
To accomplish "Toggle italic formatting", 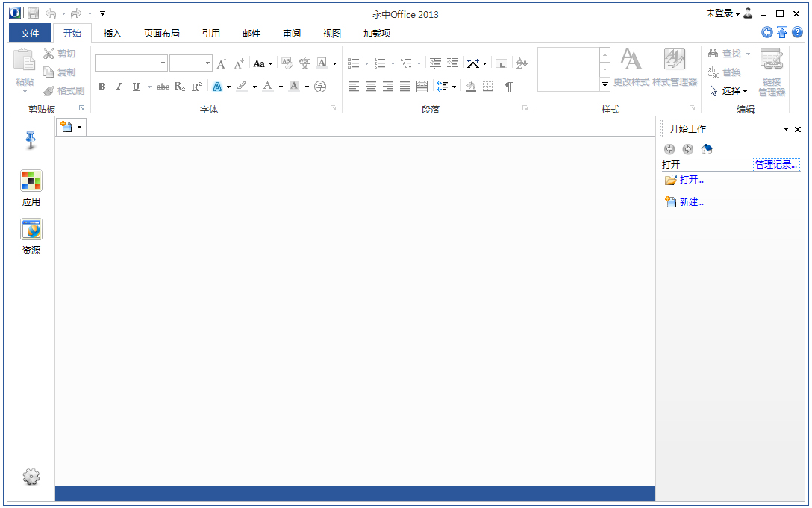I will pos(119,87).
